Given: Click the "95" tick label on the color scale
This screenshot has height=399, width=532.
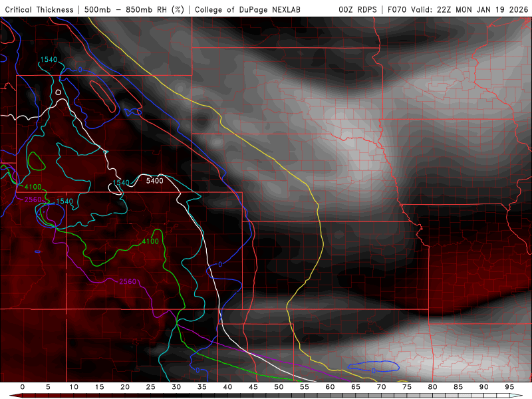Looking at the screenshot, I should point(509,387).
